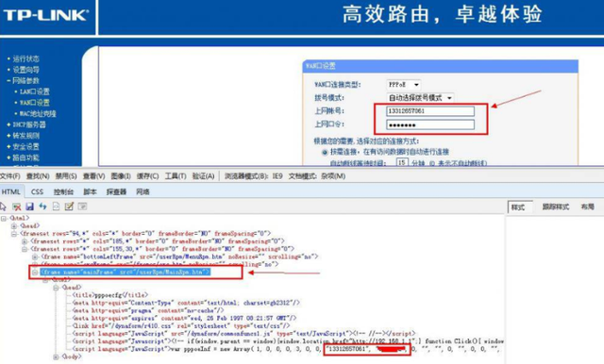This screenshot has height=364, width=604.
Task: Open the 文件(F) menu
Action: [x=10, y=176]
